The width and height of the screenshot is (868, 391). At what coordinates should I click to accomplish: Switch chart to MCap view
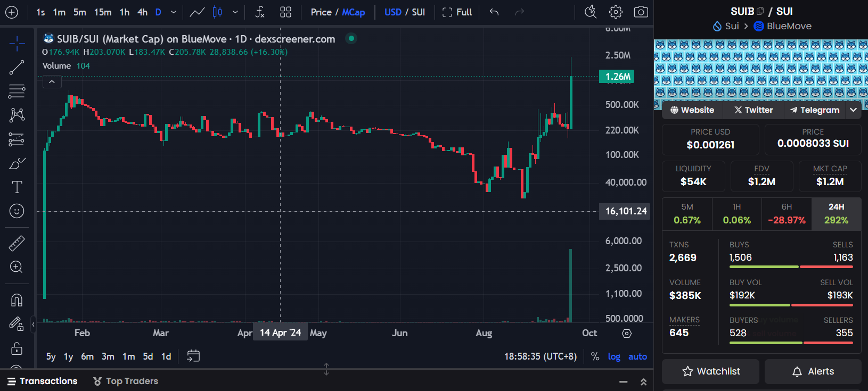pyautogui.click(x=353, y=12)
